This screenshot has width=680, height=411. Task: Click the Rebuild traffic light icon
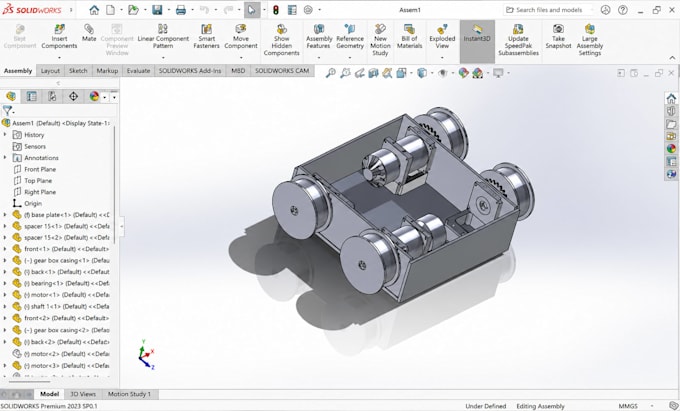(275, 10)
